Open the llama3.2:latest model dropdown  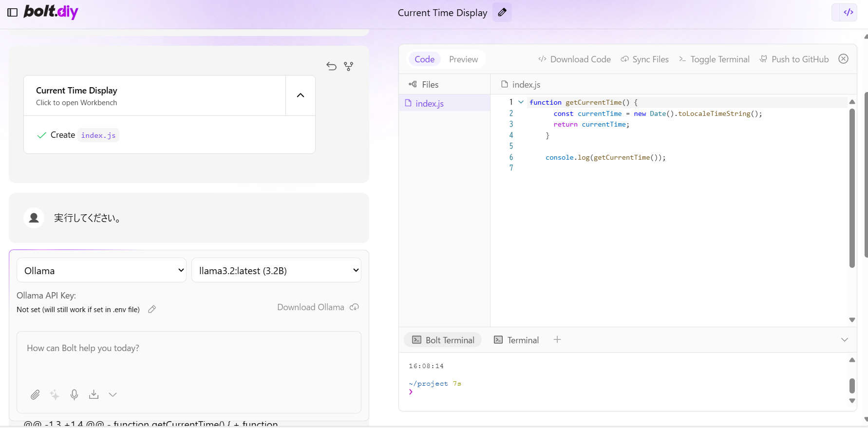[277, 270]
